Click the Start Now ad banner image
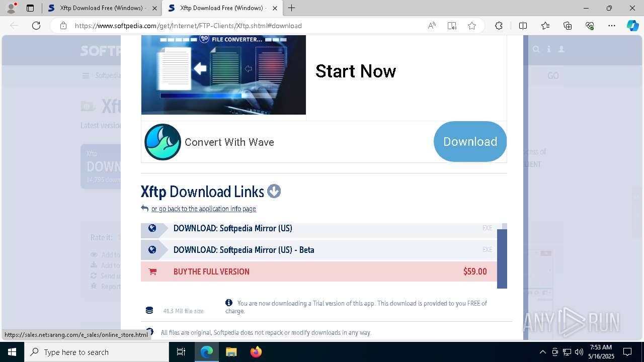The image size is (644, 362). pyautogui.click(x=223, y=75)
